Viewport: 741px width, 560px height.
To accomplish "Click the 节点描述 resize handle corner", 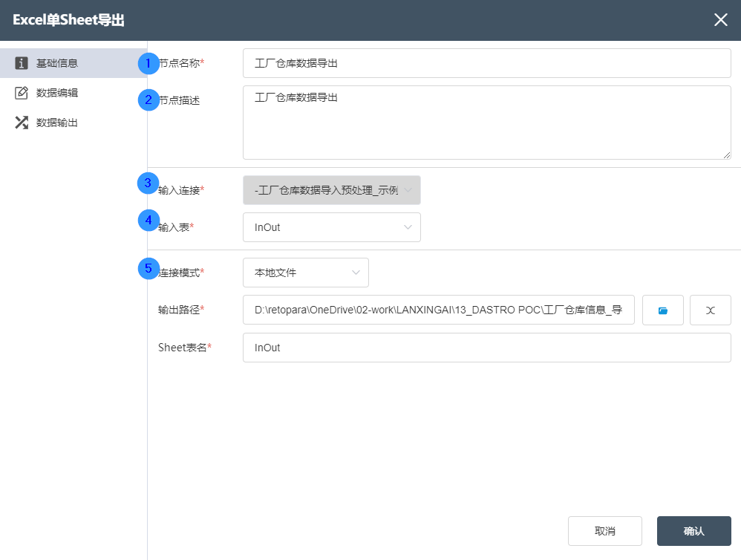I will pyautogui.click(x=726, y=155).
